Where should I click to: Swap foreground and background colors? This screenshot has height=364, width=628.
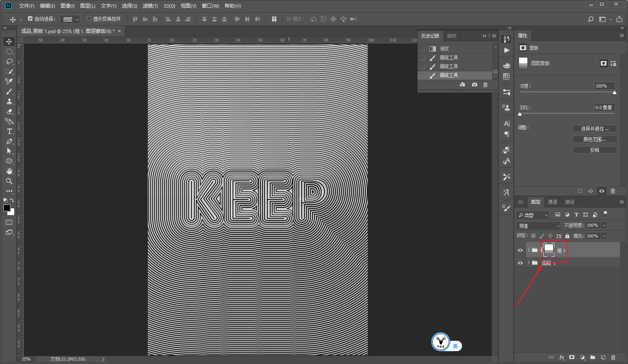12,200
